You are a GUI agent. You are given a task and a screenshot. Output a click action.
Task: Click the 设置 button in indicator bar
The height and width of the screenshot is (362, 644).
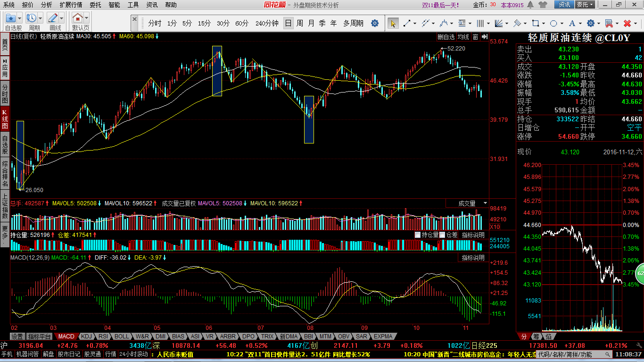coord(17,337)
